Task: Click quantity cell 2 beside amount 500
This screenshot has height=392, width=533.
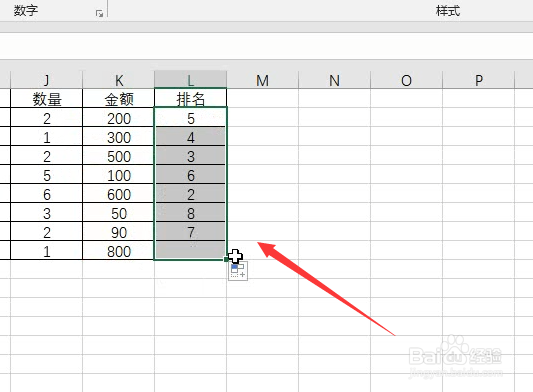Action: pos(47,156)
